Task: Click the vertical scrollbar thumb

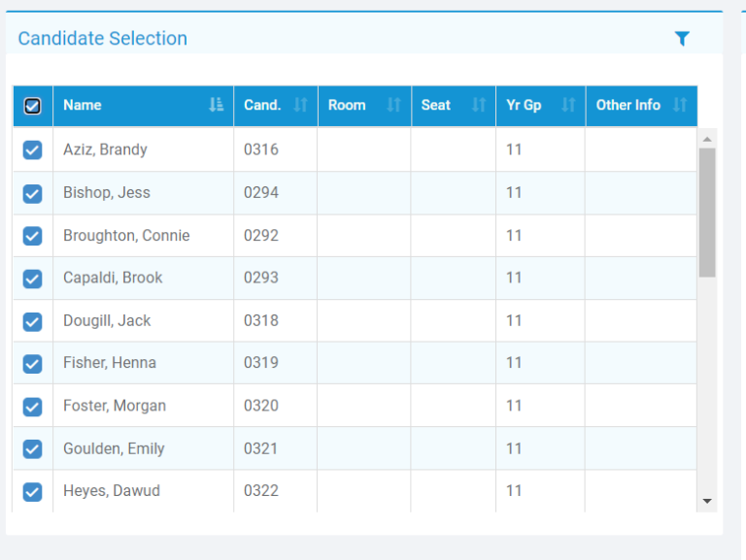Action: coord(707,212)
